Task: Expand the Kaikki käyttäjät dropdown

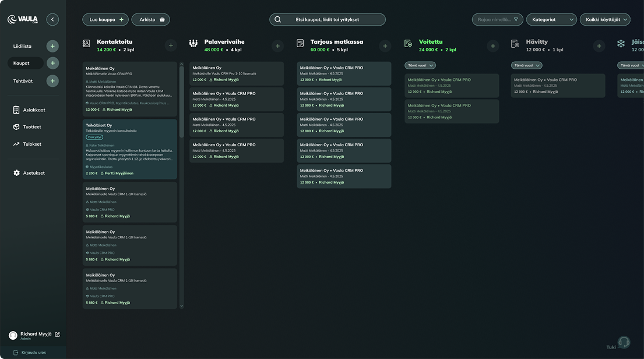Action: (604, 19)
